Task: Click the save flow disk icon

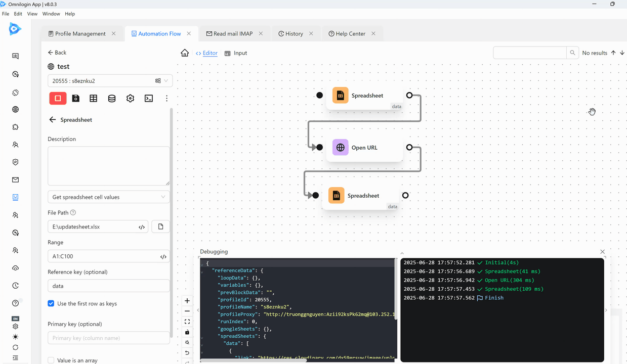Action: (x=75, y=99)
